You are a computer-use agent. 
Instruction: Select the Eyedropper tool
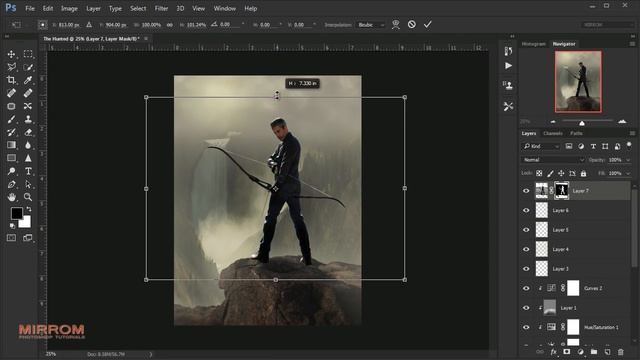click(28, 80)
